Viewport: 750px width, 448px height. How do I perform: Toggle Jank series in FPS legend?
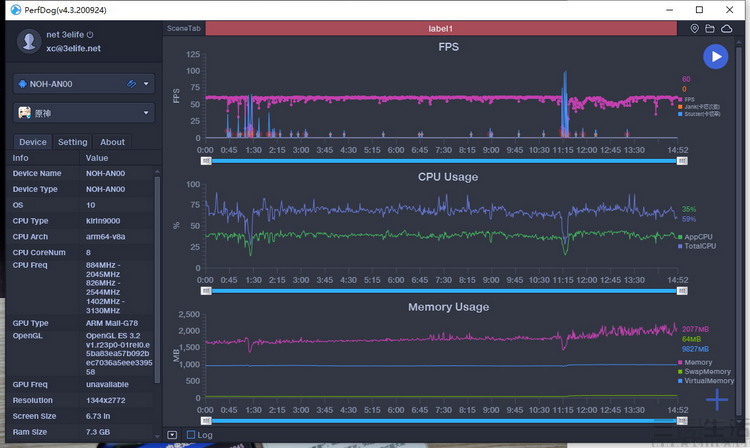(698, 107)
